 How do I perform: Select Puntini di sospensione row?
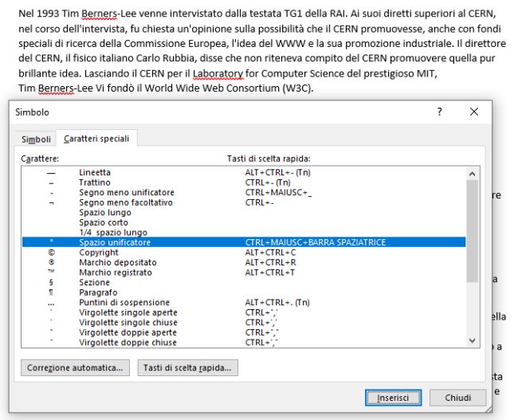[x=244, y=302]
